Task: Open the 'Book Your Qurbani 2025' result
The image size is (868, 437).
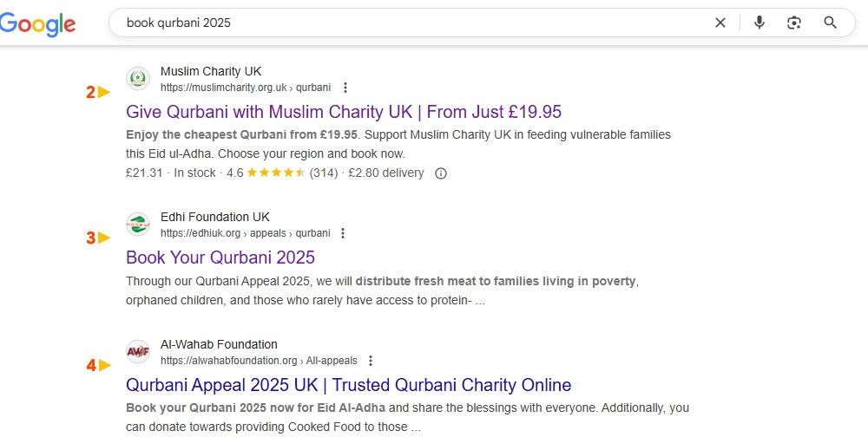Action: 220,258
